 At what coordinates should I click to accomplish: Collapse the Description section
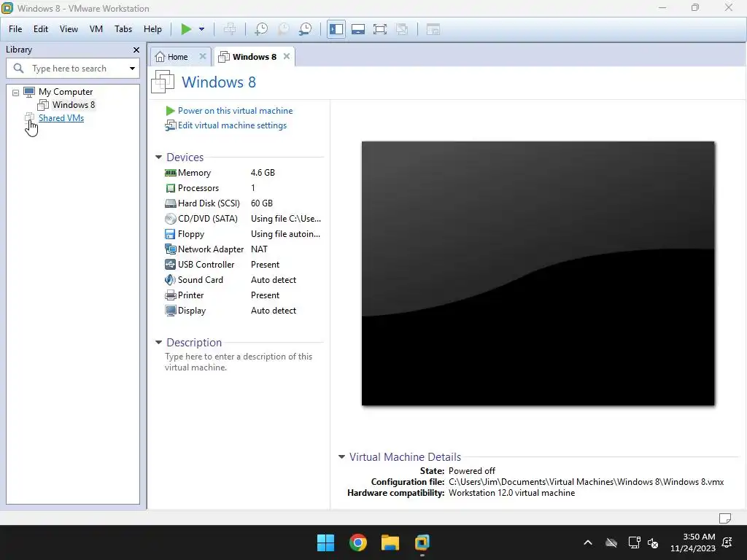point(158,343)
